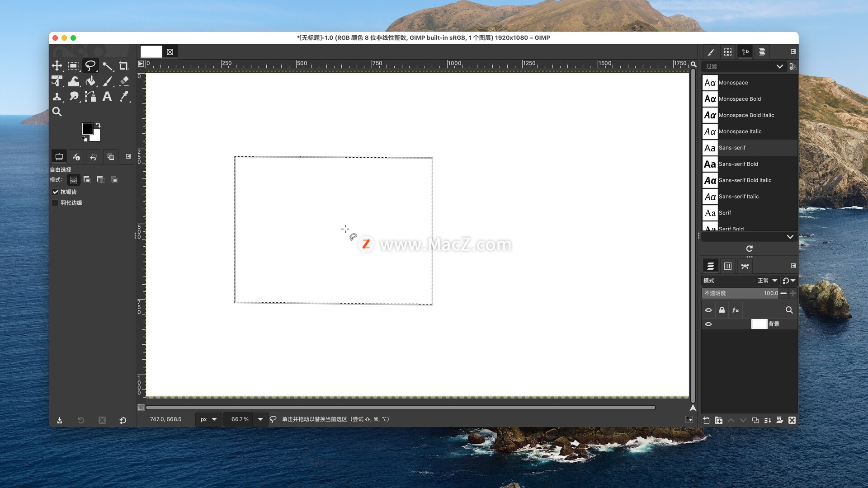Hide the 背景 layer with eye icon
This screenshot has height=488, width=868.
coord(708,324)
